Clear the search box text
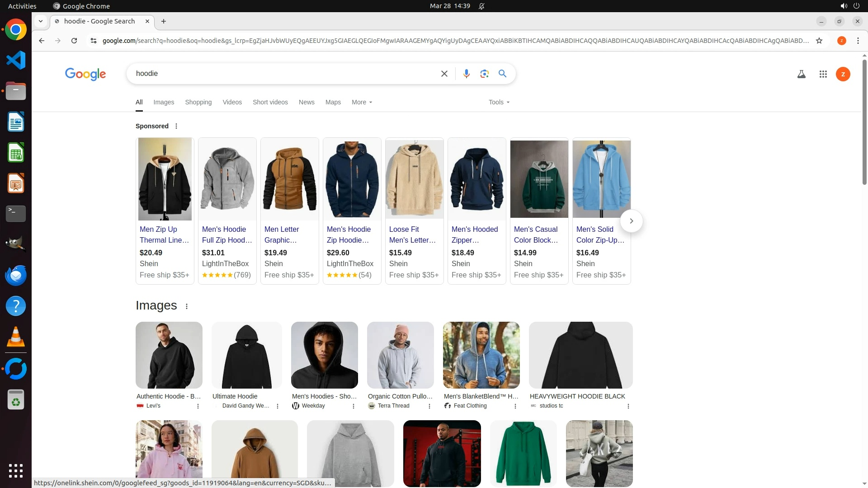 [x=444, y=74]
